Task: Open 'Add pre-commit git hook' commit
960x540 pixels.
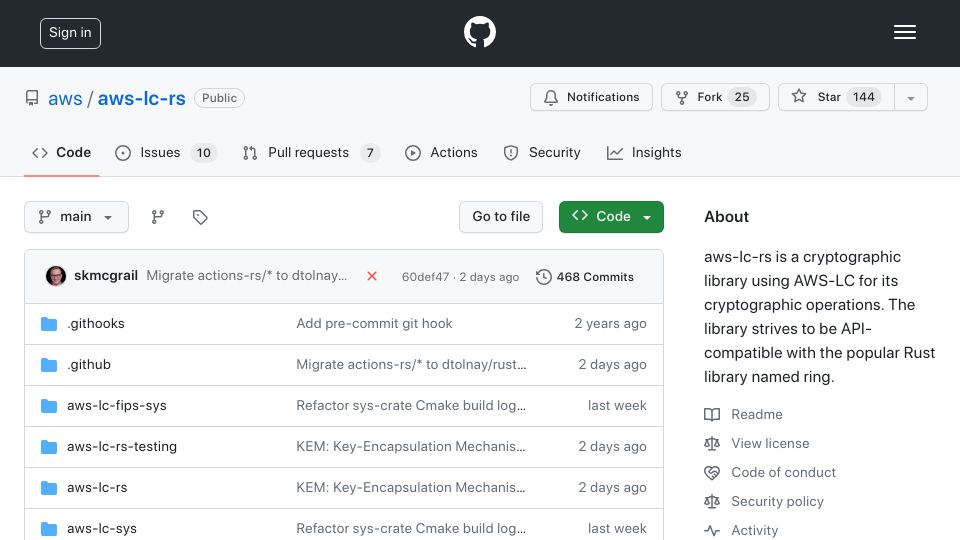Action: 374,323
